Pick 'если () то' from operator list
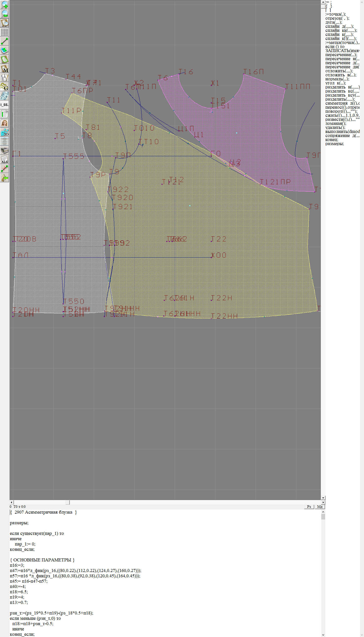The width and height of the screenshot is (364, 637). pos(335,47)
